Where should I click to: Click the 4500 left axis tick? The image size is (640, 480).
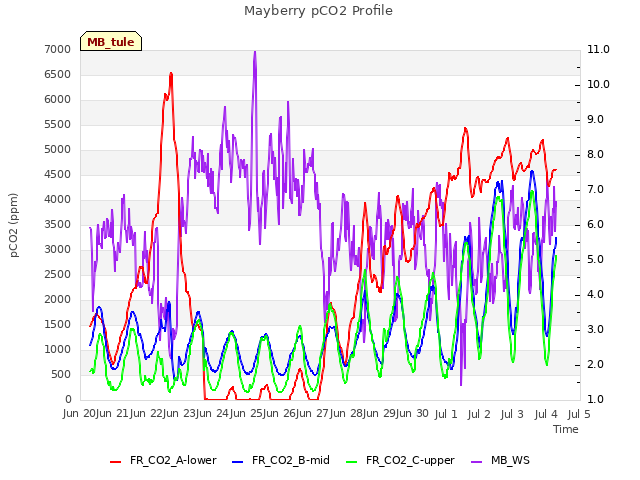point(58,175)
